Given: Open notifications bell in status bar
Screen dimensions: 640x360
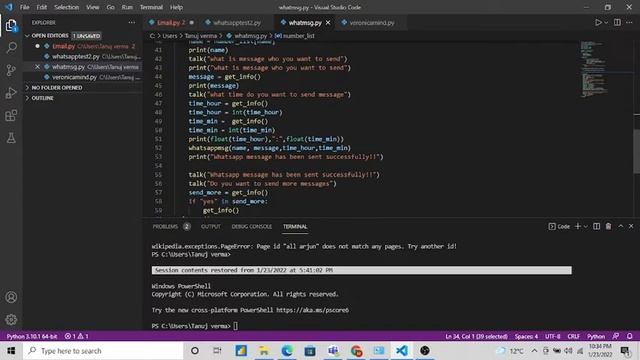Looking at the screenshot, I should (629, 336).
